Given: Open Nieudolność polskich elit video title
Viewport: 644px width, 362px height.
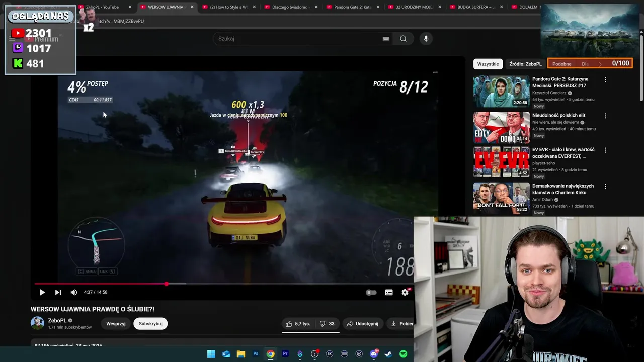Looking at the screenshot, I should [558, 115].
